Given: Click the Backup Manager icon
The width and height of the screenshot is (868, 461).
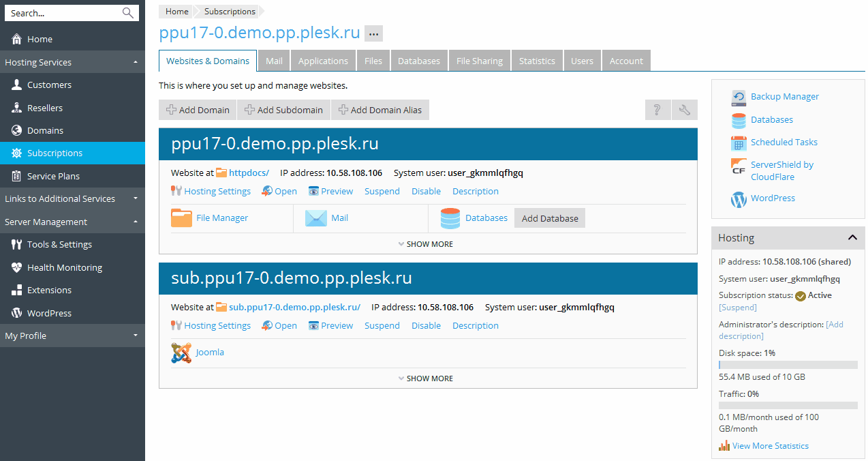Looking at the screenshot, I should [x=739, y=98].
